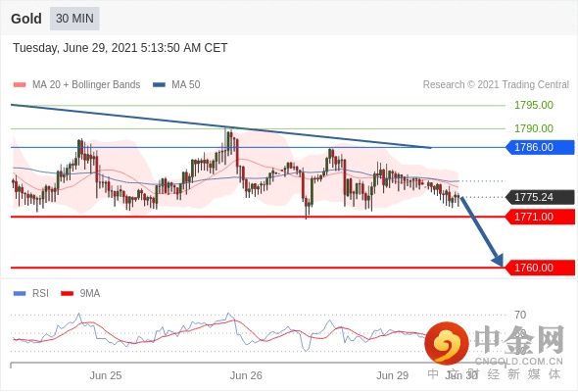Open the Research Trading Central credit text
578x392 pixels.
(x=496, y=85)
